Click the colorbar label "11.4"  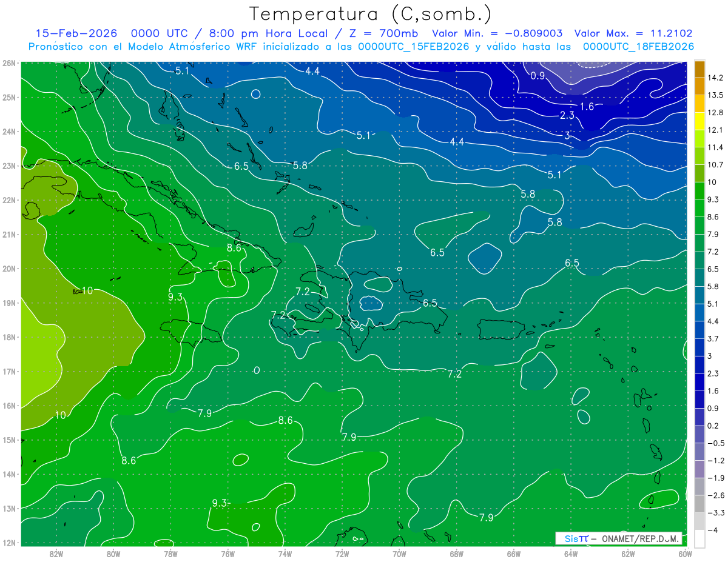(x=715, y=147)
